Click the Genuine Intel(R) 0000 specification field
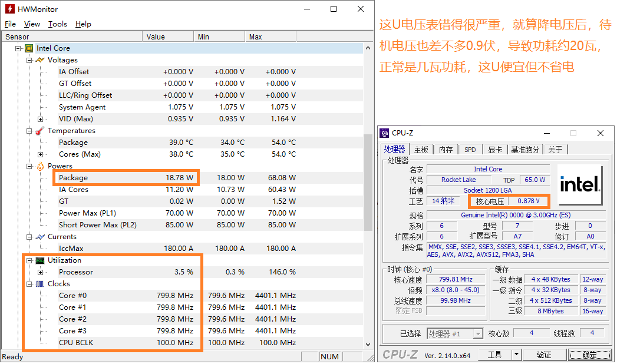Viewport: 617px width, 364px height. 516,215
